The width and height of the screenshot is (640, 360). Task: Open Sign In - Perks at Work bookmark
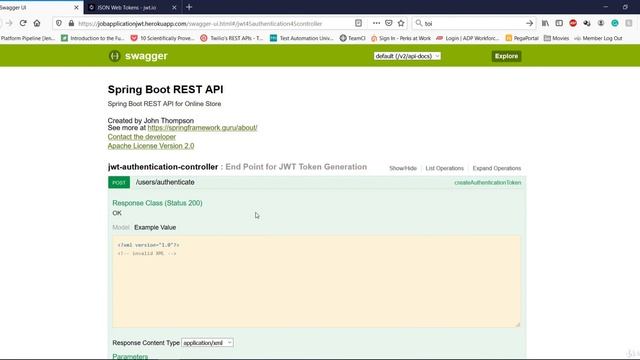tap(401, 38)
